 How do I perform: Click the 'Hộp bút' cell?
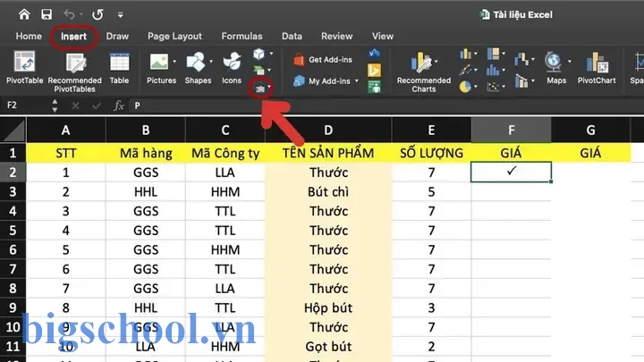pyautogui.click(x=328, y=307)
